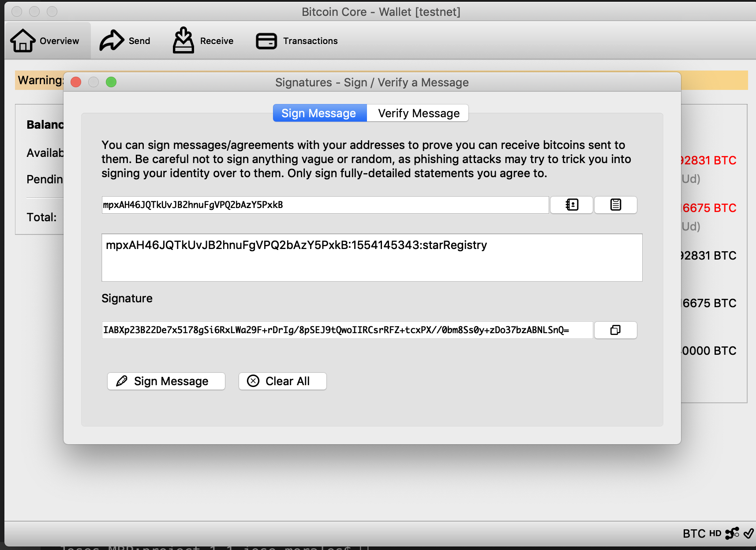
Task: Click inside the message text area
Action: pyautogui.click(x=372, y=257)
